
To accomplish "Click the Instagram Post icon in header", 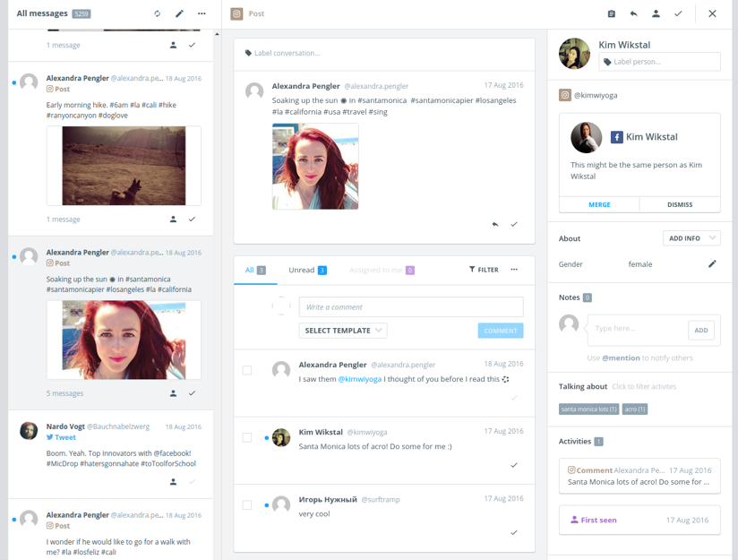I will [236, 13].
